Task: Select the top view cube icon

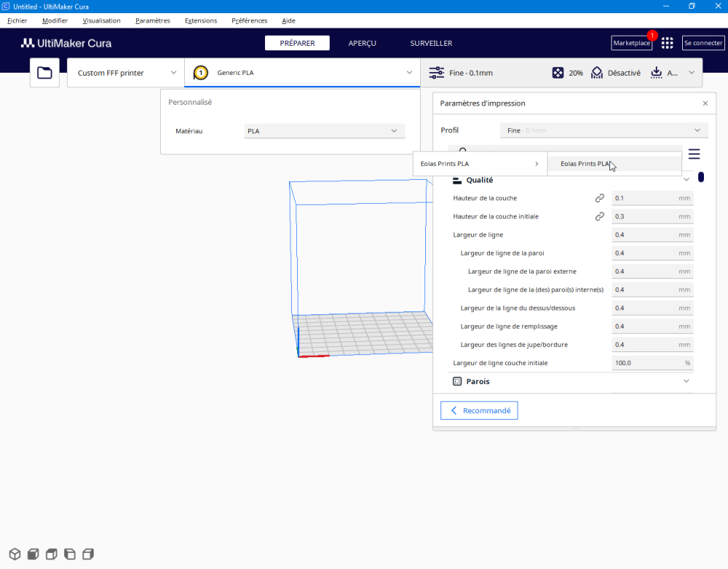Action: tap(52, 554)
